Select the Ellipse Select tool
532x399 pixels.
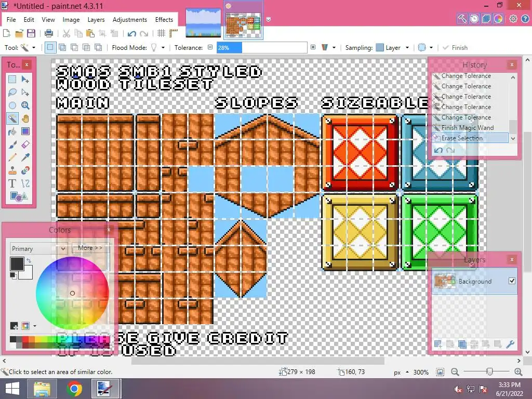(12, 105)
